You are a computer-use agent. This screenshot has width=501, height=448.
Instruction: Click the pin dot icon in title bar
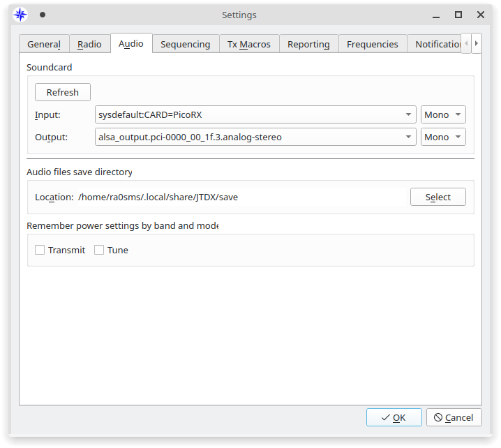(x=43, y=15)
